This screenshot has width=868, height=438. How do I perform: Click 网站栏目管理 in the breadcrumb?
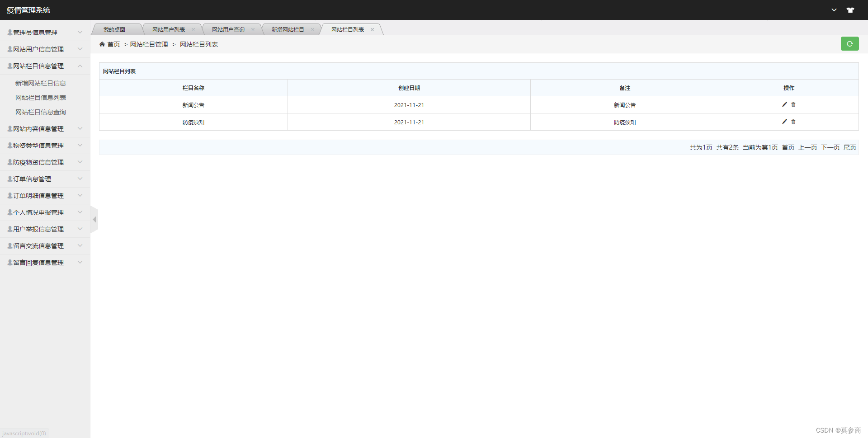[149, 44]
